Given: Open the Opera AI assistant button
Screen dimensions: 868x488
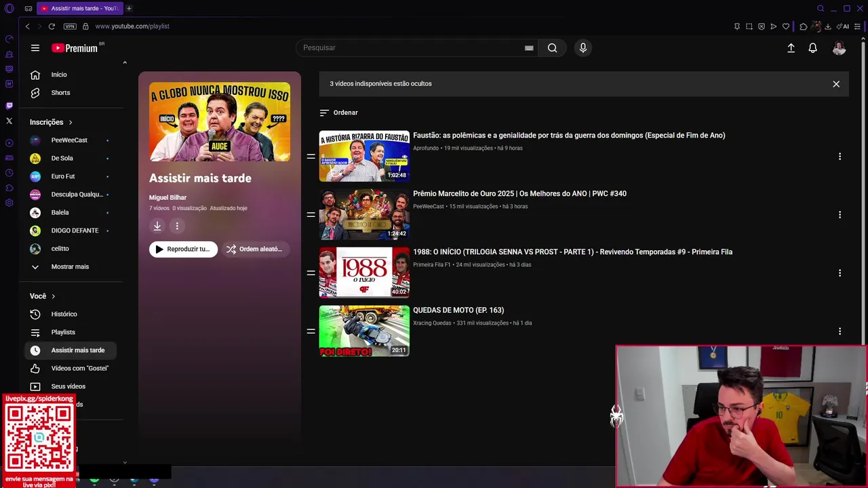Looking at the screenshot, I should (x=844, y=26).
